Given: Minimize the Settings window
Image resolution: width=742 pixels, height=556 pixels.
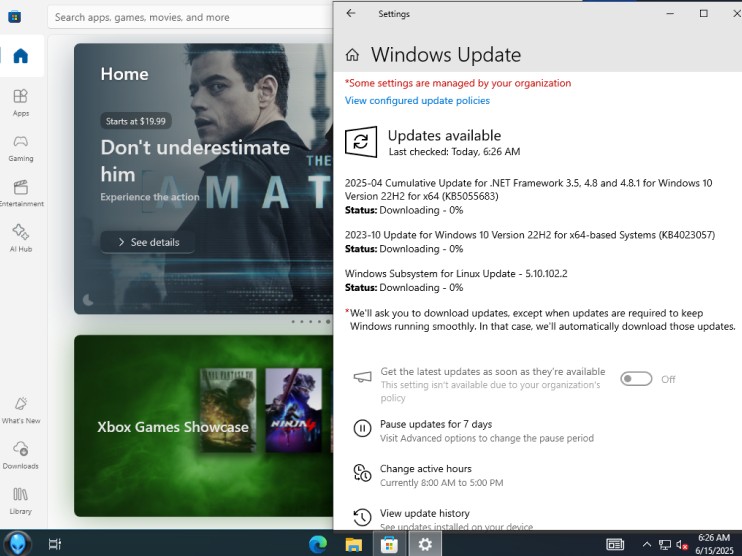Looking at the screenshot, I should click(670, 14).
